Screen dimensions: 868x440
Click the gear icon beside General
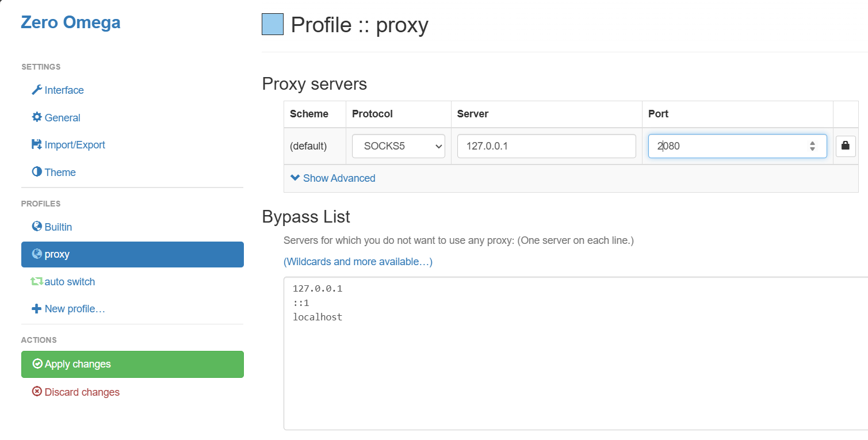click(x=37, y=117)
